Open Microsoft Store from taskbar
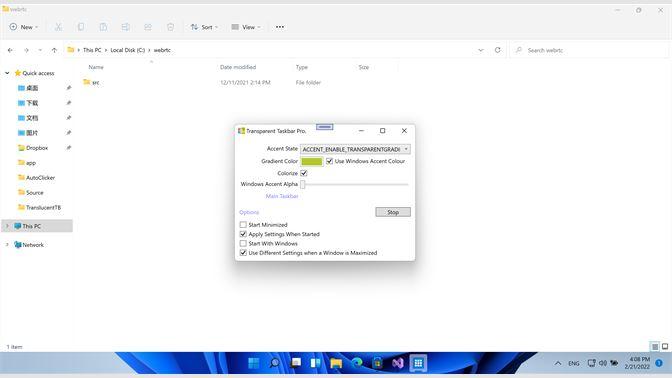This screenshot has width=672, height=378. tap(377, 363)
